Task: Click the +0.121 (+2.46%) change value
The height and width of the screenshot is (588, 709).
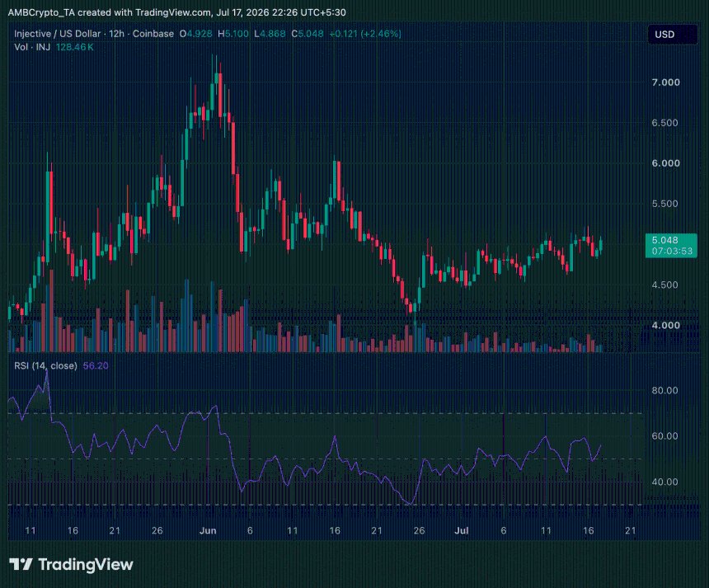Action: point(365,34)
